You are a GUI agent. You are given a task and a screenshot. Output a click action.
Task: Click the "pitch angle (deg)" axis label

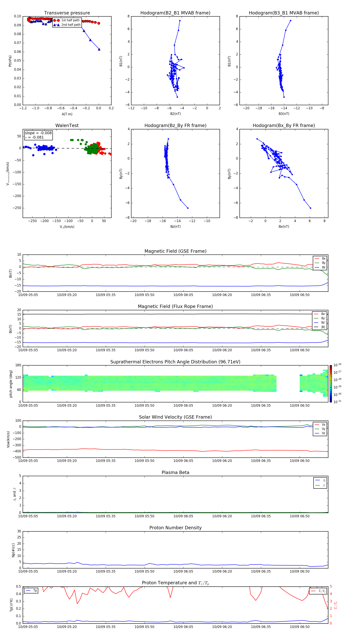tap(11, 384)
